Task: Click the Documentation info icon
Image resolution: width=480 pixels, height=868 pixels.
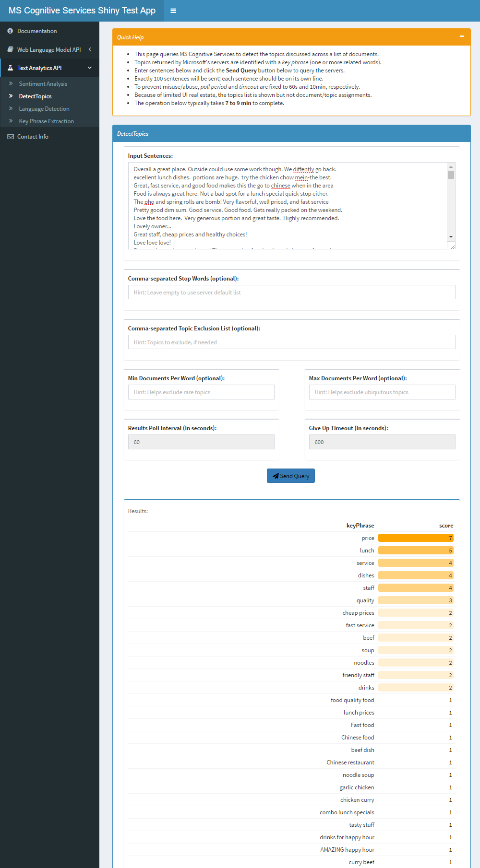Action: (x=10, y=31)
